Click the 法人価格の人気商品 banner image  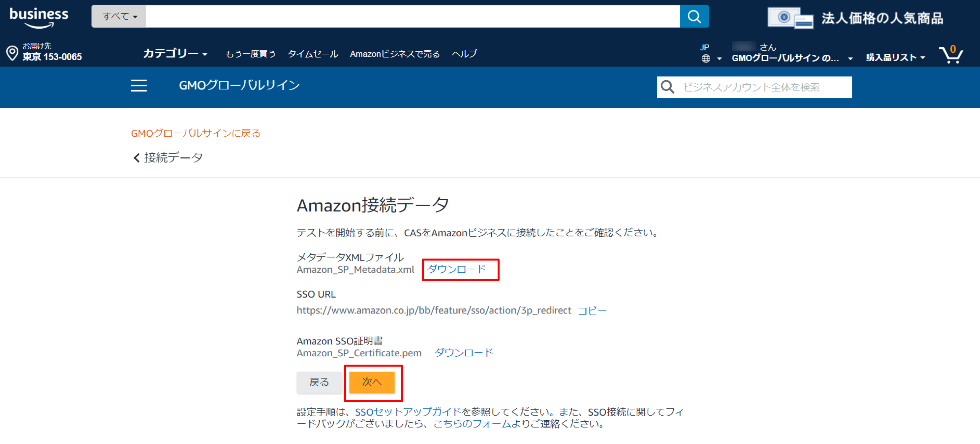point(855,18)
